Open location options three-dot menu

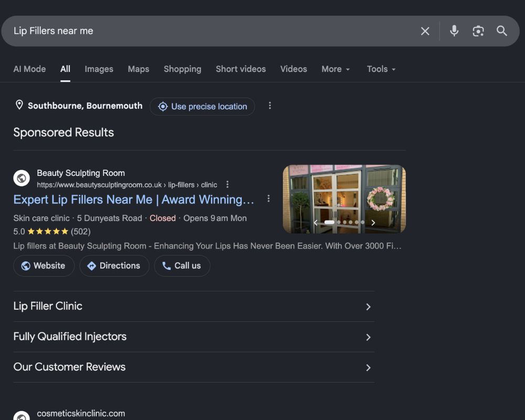(x=269, y=106)
